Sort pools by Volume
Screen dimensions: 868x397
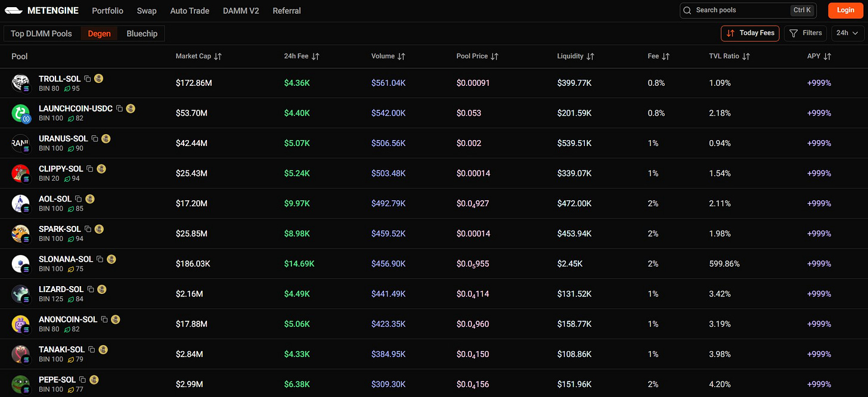pos(388,56)
